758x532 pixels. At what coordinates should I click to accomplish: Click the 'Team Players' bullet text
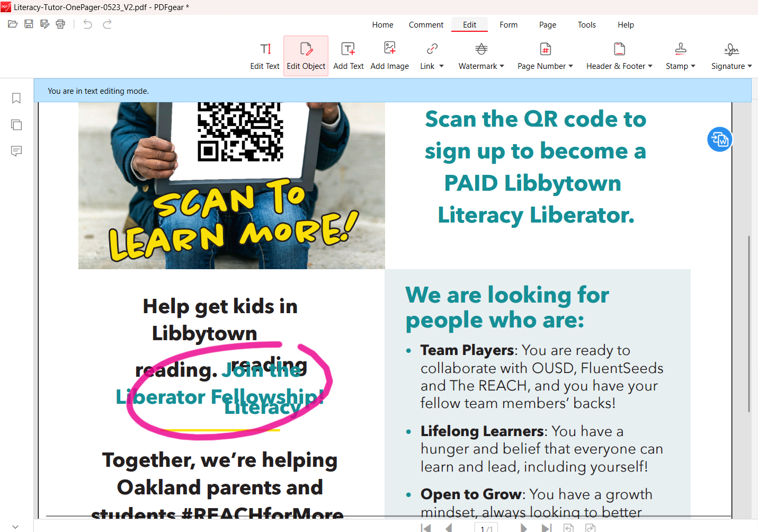coord(467,350)
